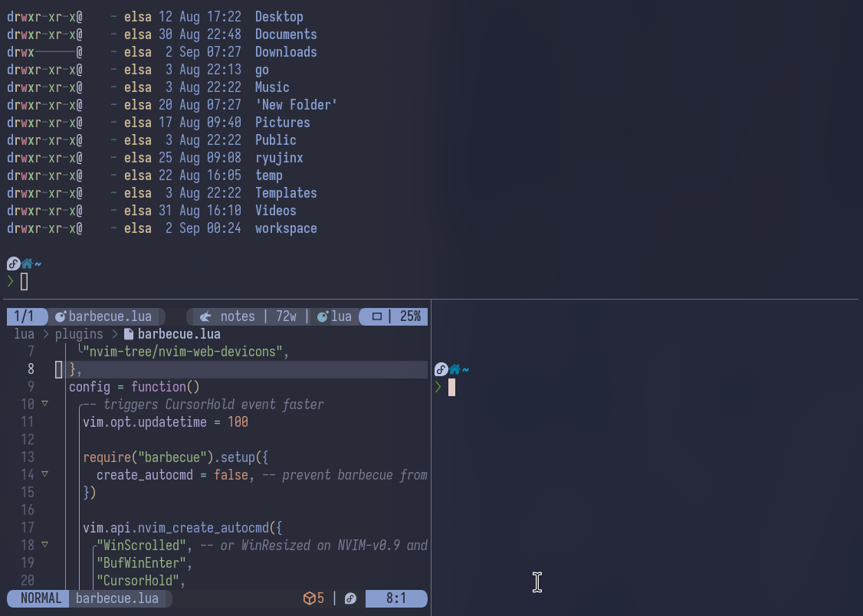Click the chevron after 'lua' in breadcrumb
This screenshot has width=863, height=616.
point(45,334)
